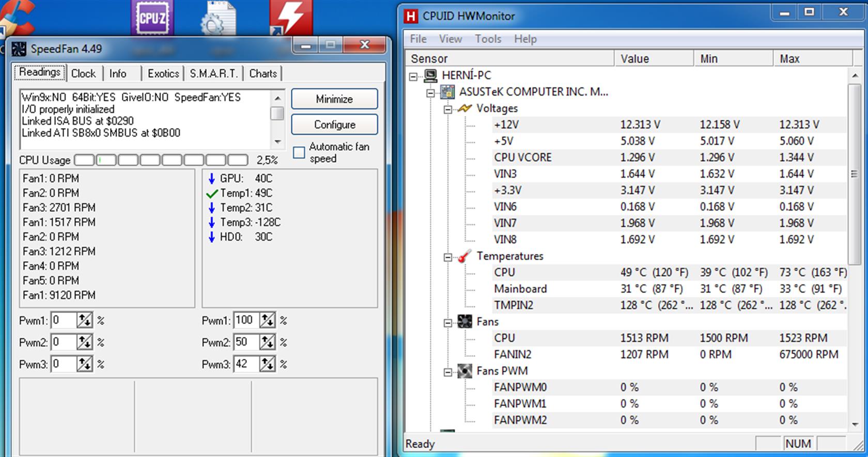
Task: Click the Fan3: 2701 RPM reading
Action: (x=59, y=208)
